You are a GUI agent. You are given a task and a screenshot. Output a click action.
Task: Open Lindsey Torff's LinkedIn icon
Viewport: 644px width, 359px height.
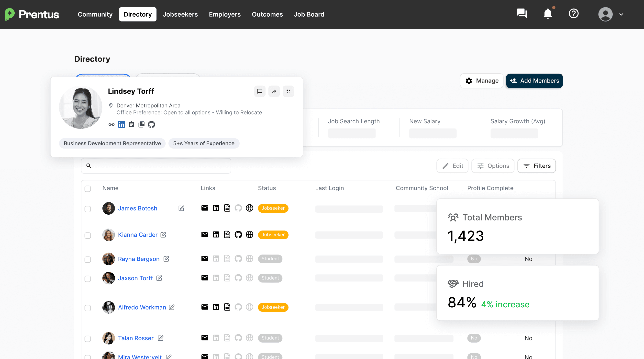(122, 124)
